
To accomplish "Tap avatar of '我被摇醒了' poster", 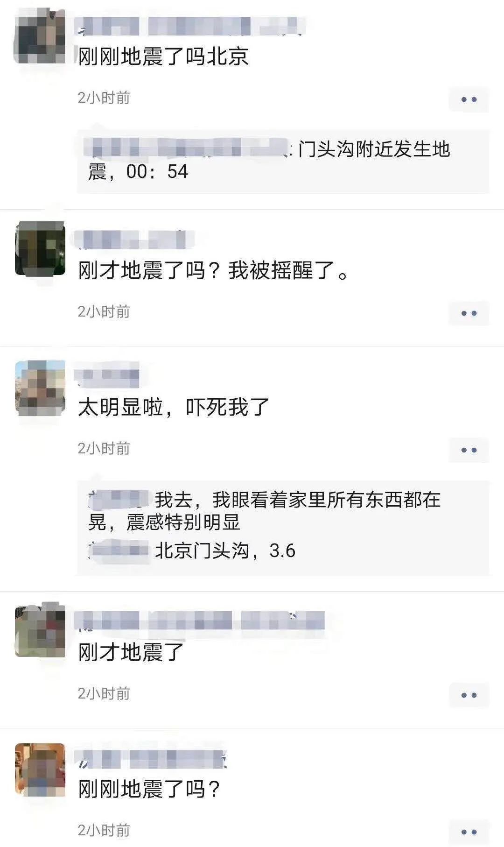I will point(40,249).
